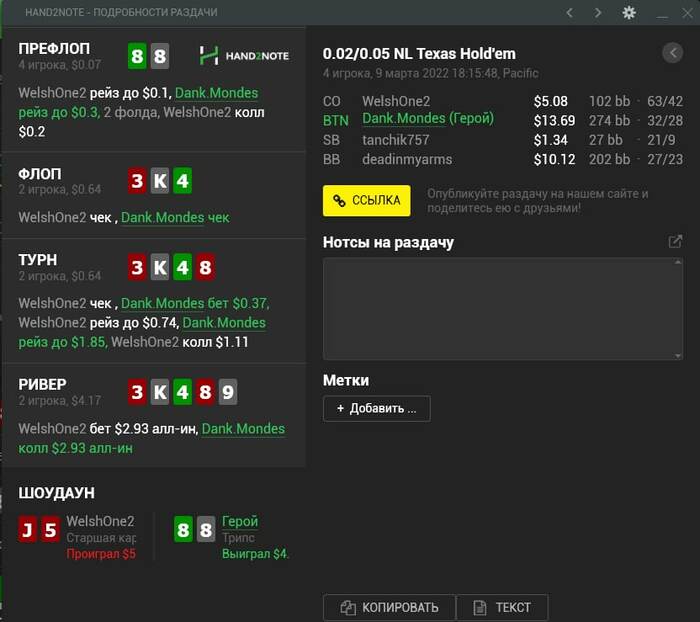Click the red J card at showdown
This screenshot has width=700, height=622.
[x=27, y=530]
